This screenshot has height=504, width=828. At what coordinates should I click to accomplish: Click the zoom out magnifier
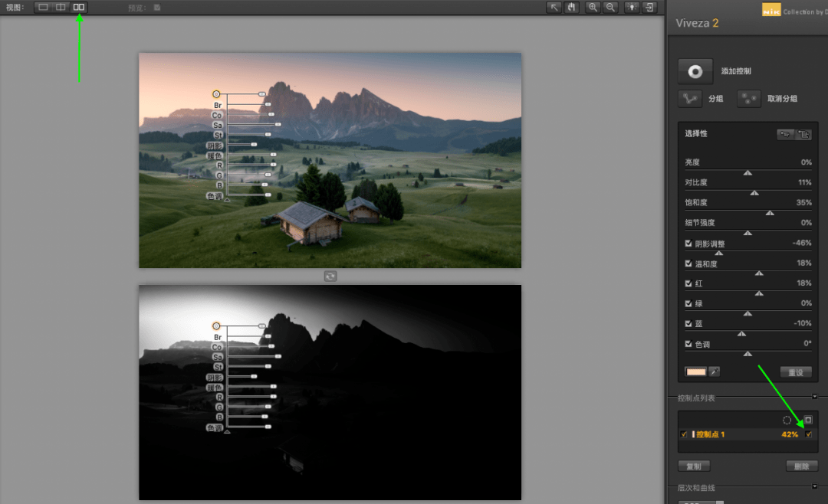click(x=610, y=7)
